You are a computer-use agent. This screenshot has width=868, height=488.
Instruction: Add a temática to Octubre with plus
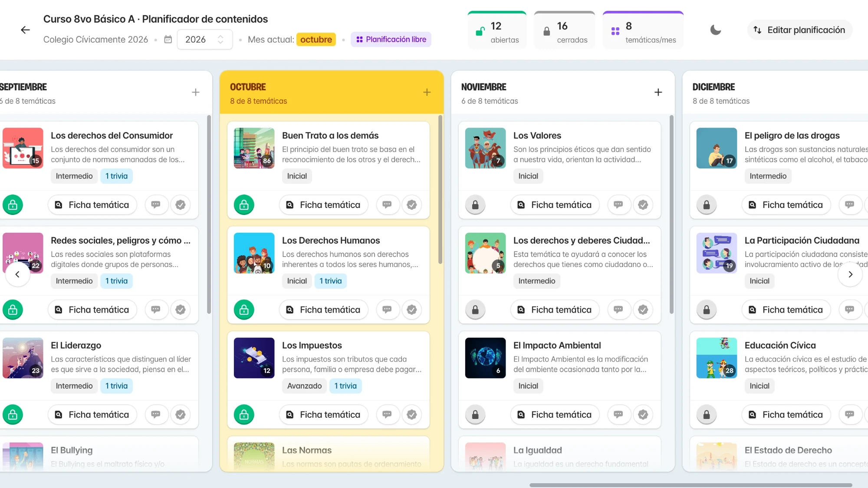click(x=427, y=92)
